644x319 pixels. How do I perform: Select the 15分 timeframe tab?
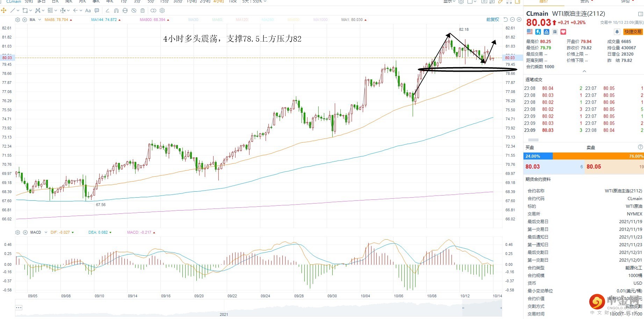coord(164,1)
